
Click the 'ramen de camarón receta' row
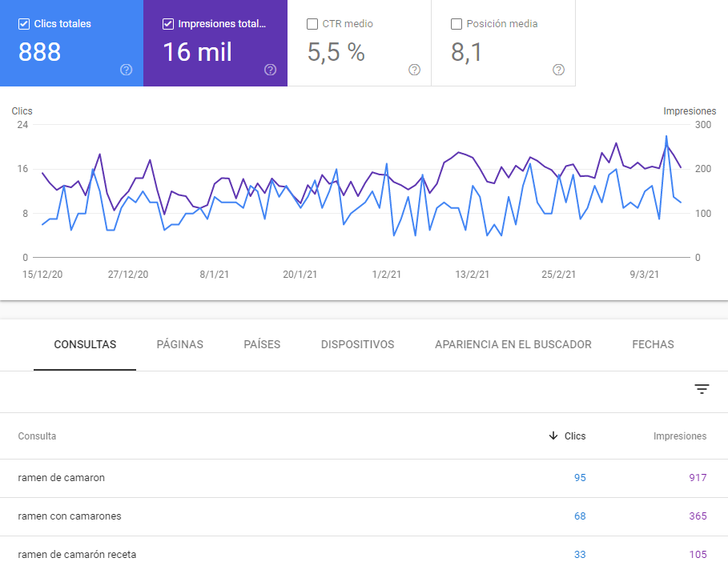[82, 555]
